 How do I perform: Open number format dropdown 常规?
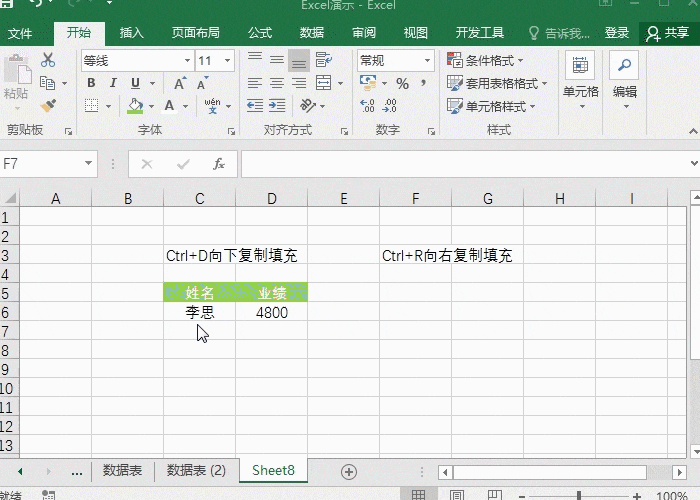(427, 61)
